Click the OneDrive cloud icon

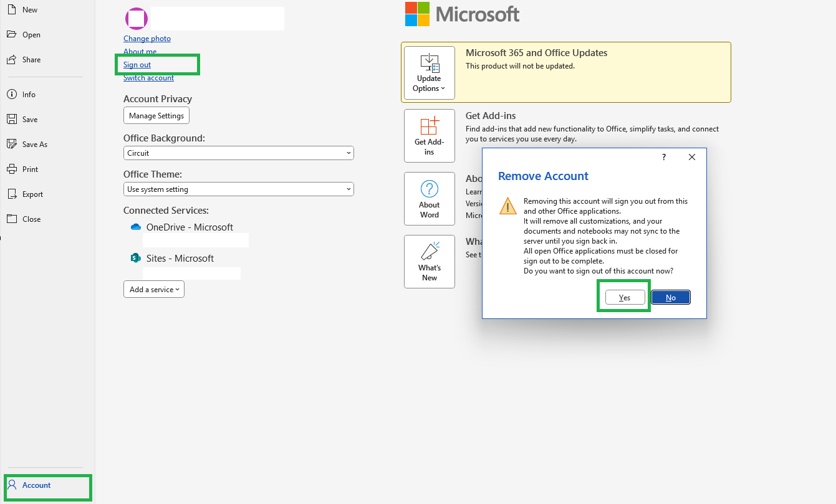tap(136, 227)
